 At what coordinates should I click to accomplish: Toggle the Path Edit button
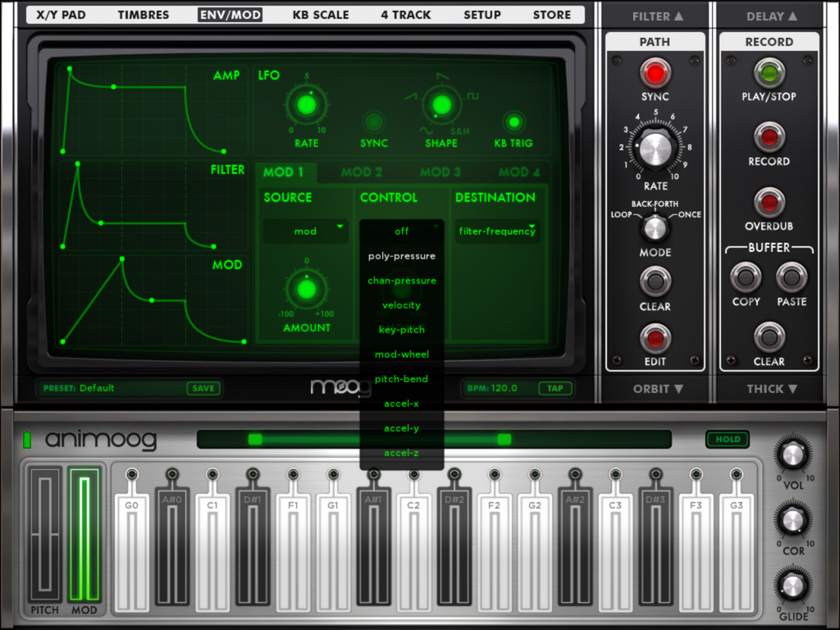click(x=655, y=339)
